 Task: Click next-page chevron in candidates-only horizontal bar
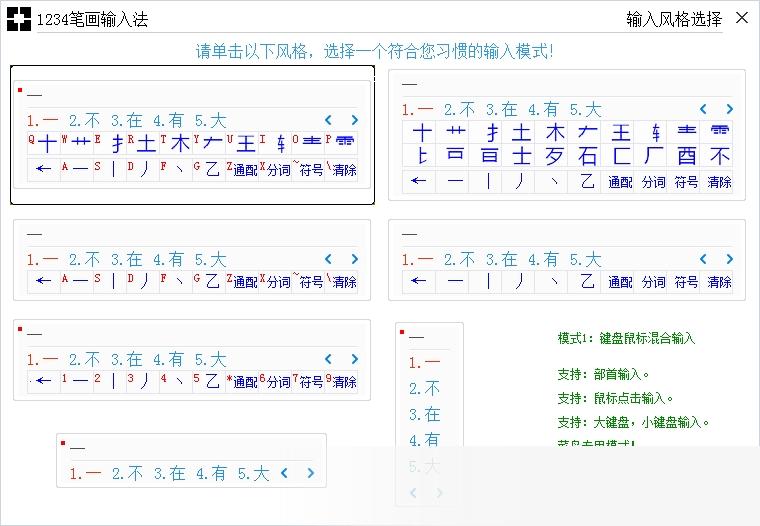(311, 473)
